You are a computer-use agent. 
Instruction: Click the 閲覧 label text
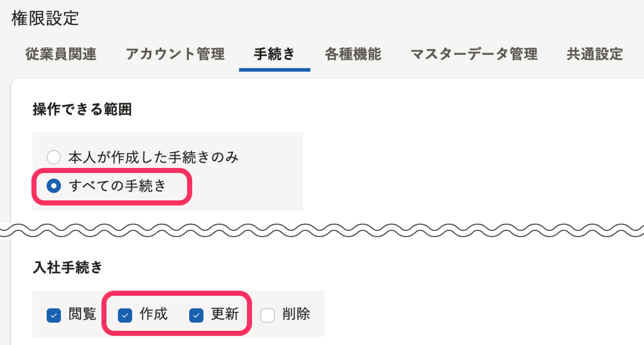[x=82, y=315]
